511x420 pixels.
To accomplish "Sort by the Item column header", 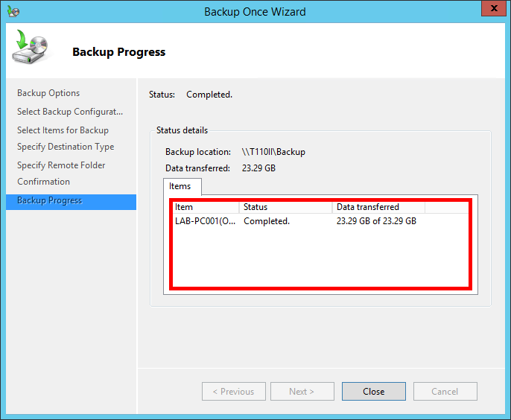I will point(206,207).
